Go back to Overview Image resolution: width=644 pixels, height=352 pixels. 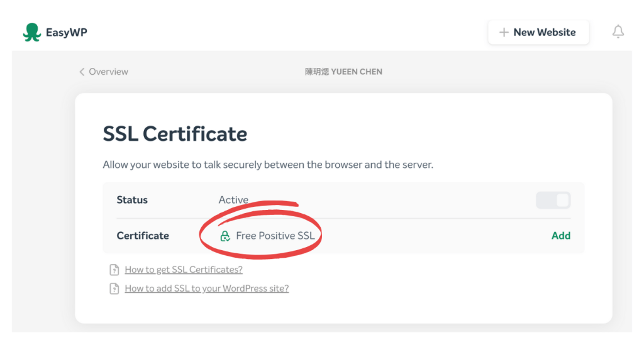coord(108,72)
